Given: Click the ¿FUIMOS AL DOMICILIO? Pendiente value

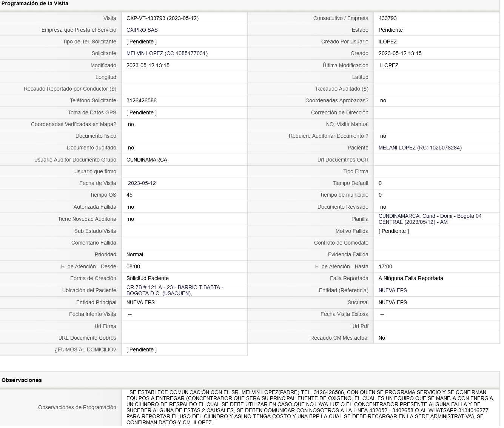Looking at the screenshot, I should click(142, 349).
